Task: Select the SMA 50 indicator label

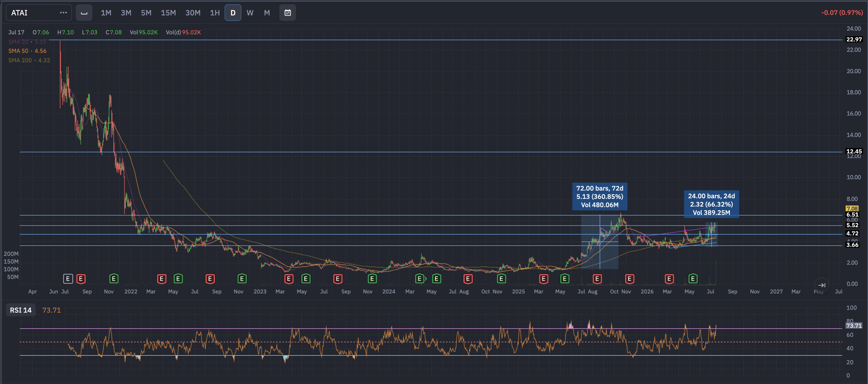Action: coord(27,51)
